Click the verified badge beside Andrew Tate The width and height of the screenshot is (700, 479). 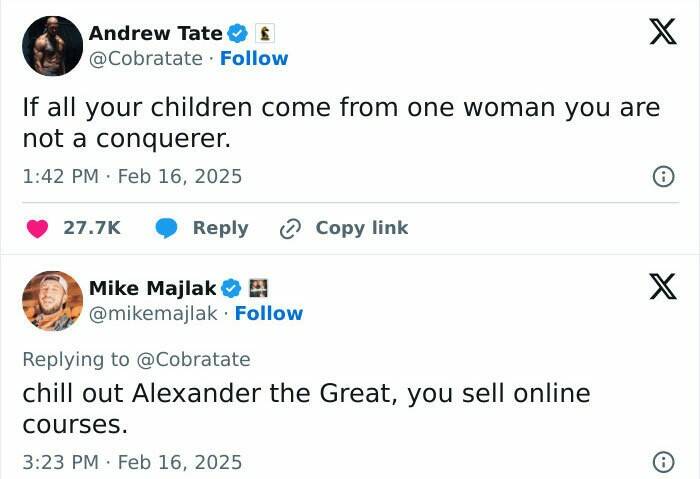point(236,34)
